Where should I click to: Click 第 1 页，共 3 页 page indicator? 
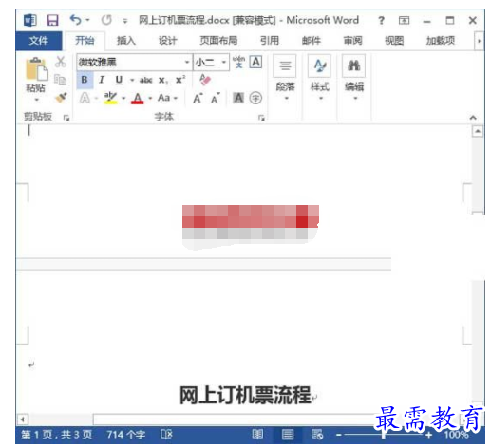56,435
